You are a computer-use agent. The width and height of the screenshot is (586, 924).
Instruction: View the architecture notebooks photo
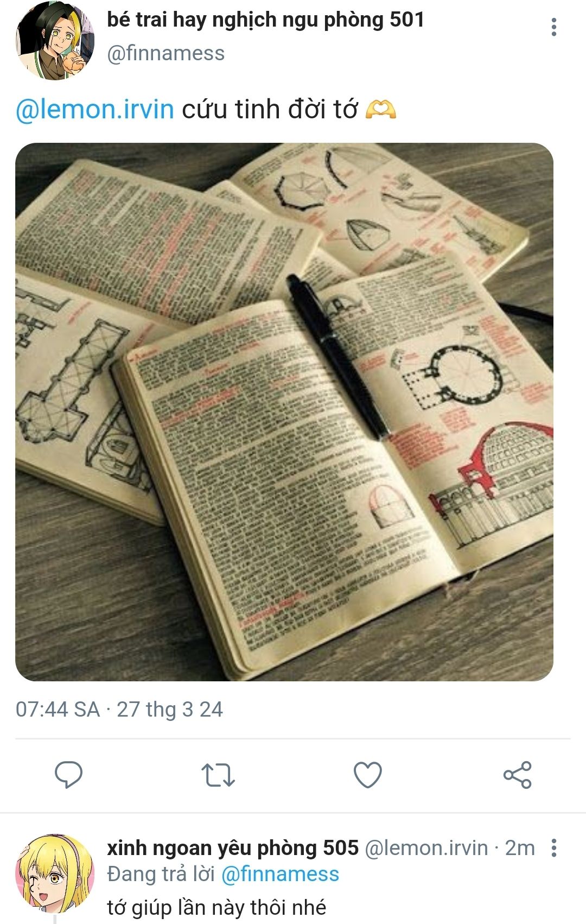pos(284,412)
